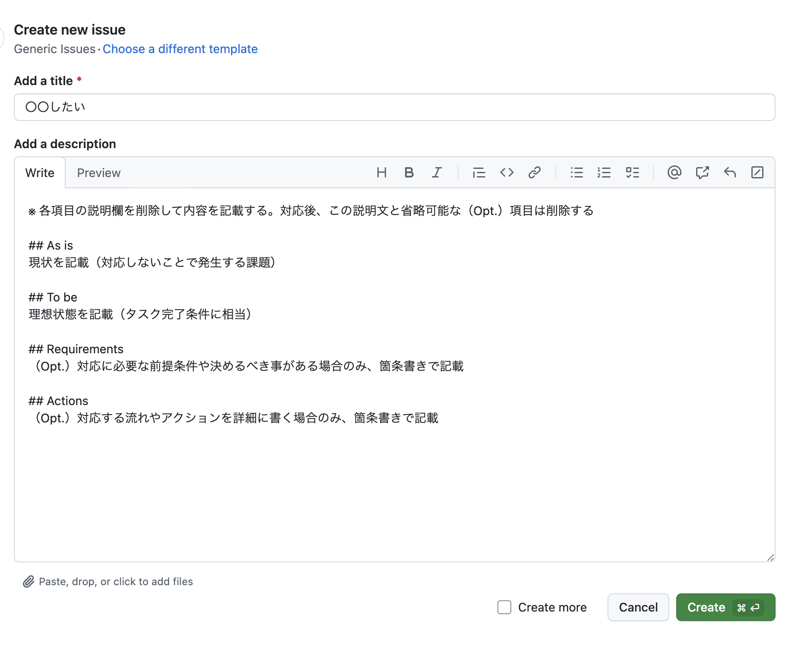Insert a hyperlink

coord(535,173)
